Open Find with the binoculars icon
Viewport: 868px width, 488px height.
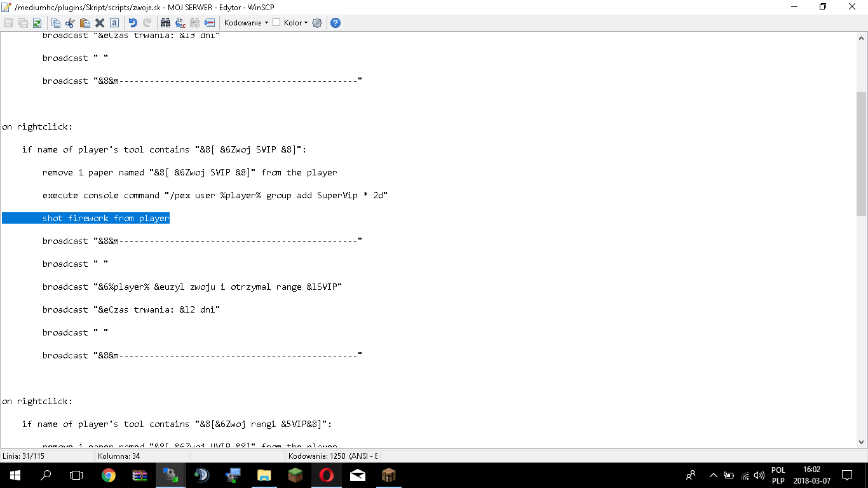point(165,23)
